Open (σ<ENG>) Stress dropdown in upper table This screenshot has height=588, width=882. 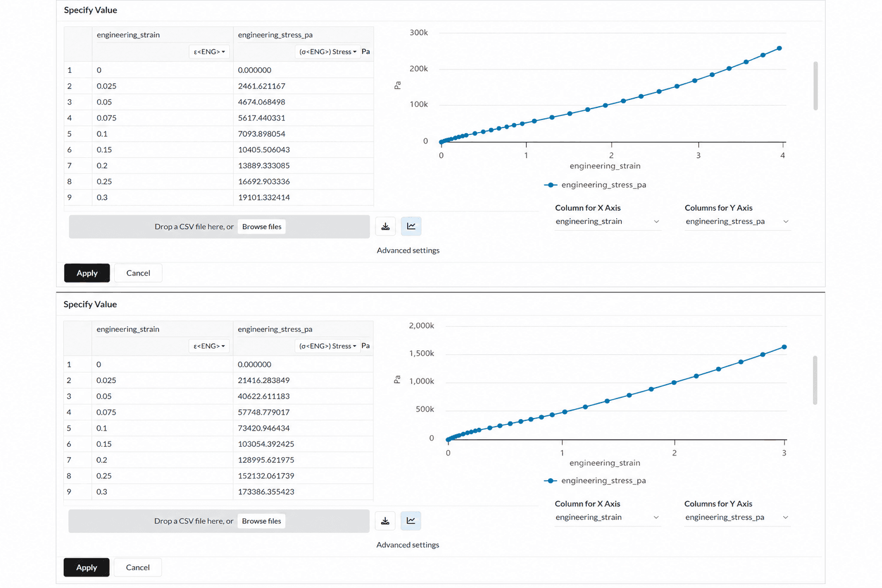point(327,52)
